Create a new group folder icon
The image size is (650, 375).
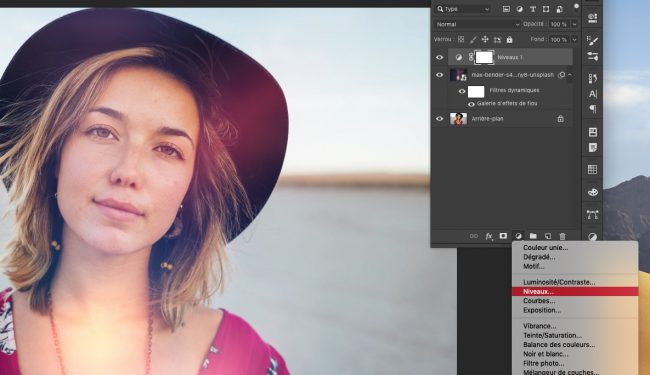point(533,236)
